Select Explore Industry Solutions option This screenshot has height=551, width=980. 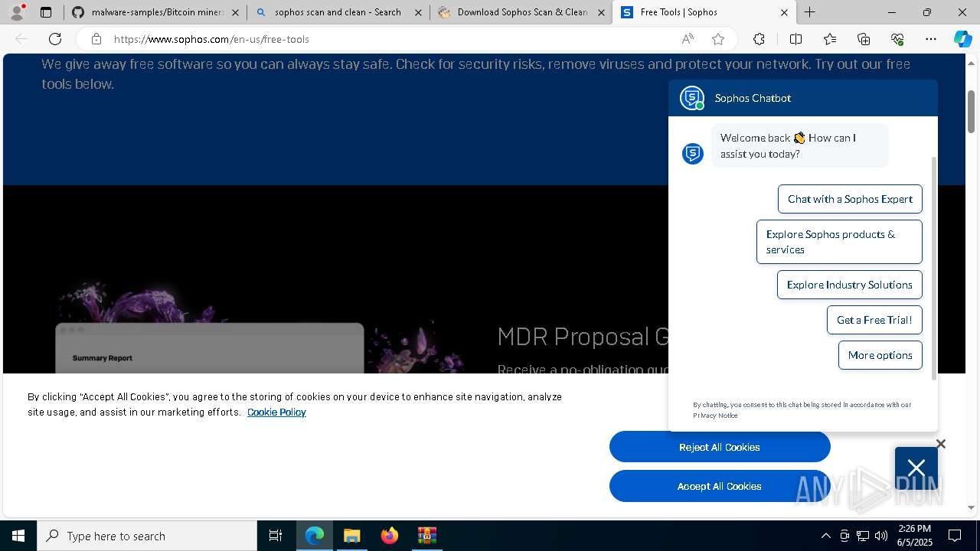pos(849,285)
